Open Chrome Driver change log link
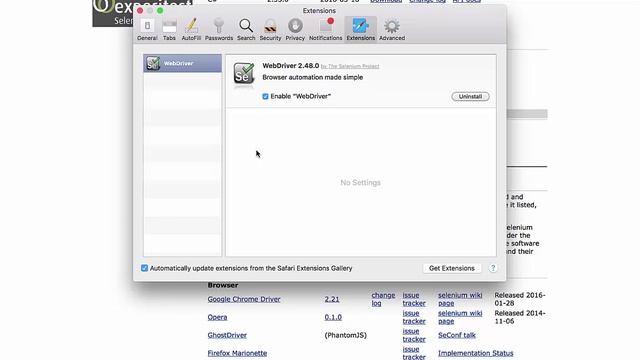Image resolution: width=640 pixels, height=360 pixels. click(383, 299)
